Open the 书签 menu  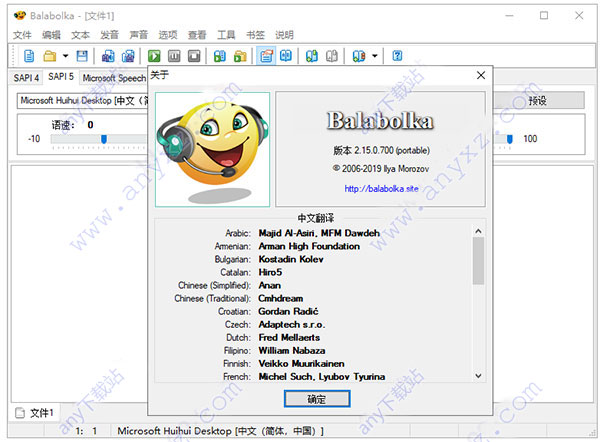pyautogui.click(x=255, y=35)
